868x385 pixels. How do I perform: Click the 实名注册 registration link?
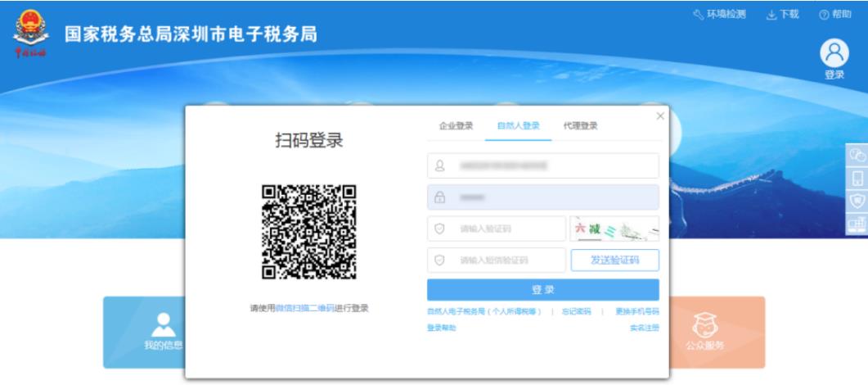coord(644,328)
